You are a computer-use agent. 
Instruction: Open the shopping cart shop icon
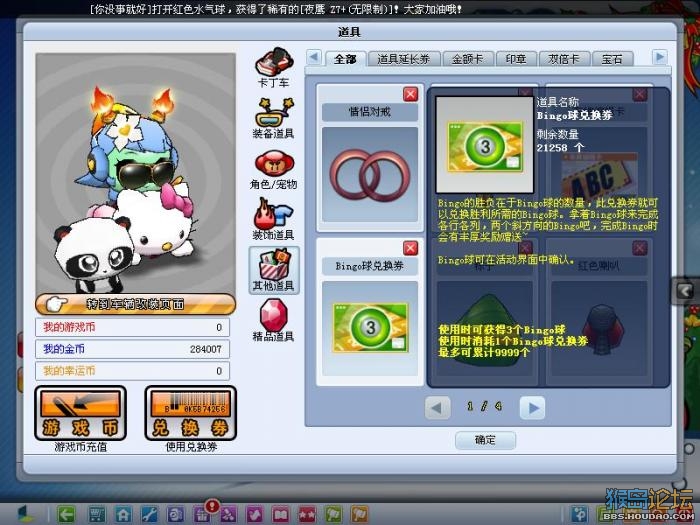point(97,514)
